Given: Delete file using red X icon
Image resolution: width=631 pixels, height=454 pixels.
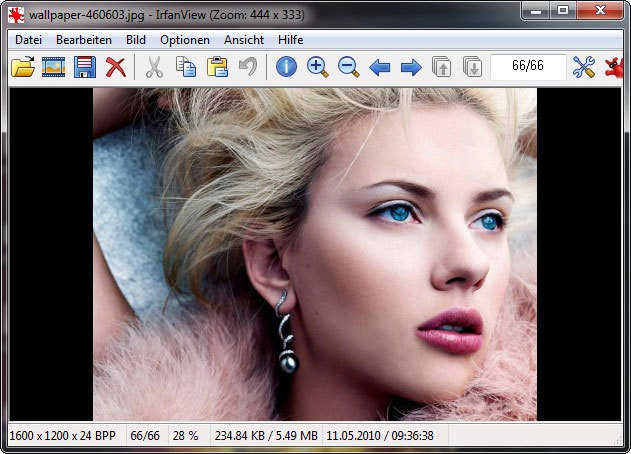Looking at the screenshot, I should 116,68.
